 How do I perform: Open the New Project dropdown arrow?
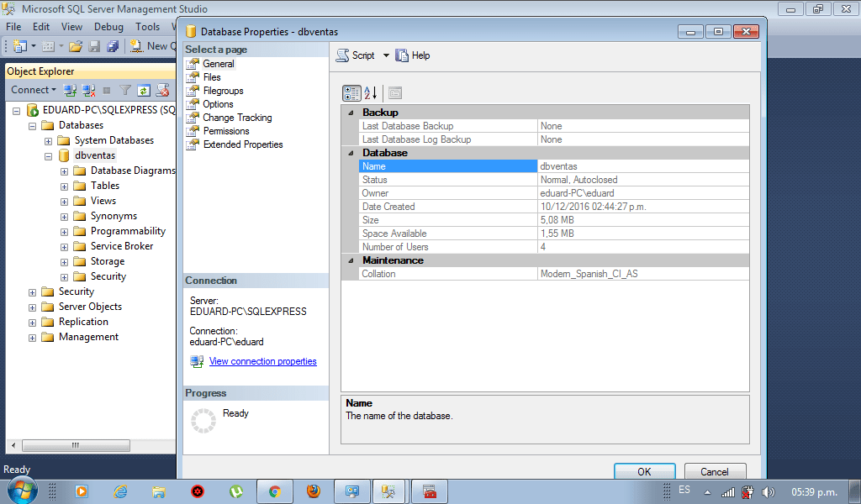pos(34,46)
